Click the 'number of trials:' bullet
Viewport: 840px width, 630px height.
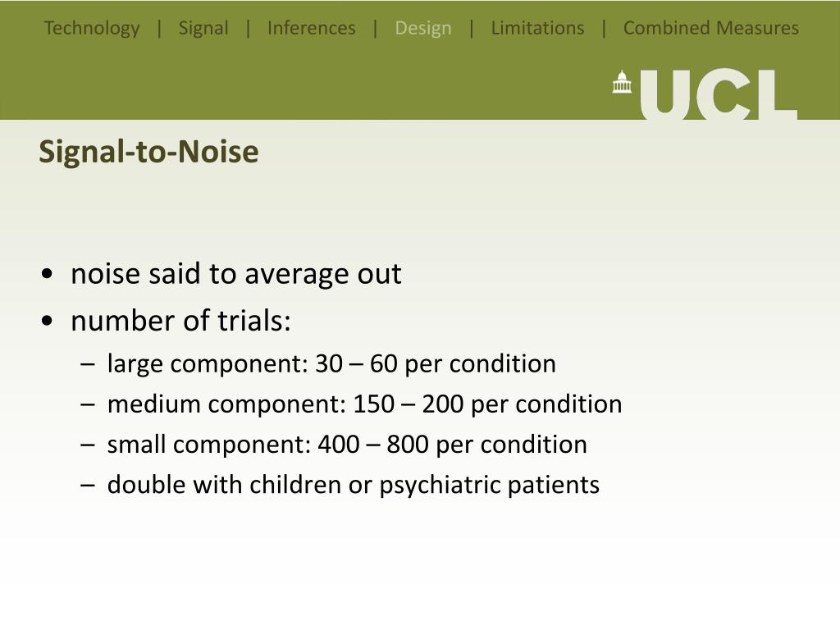pyautogui.click(x=180, y=321)
